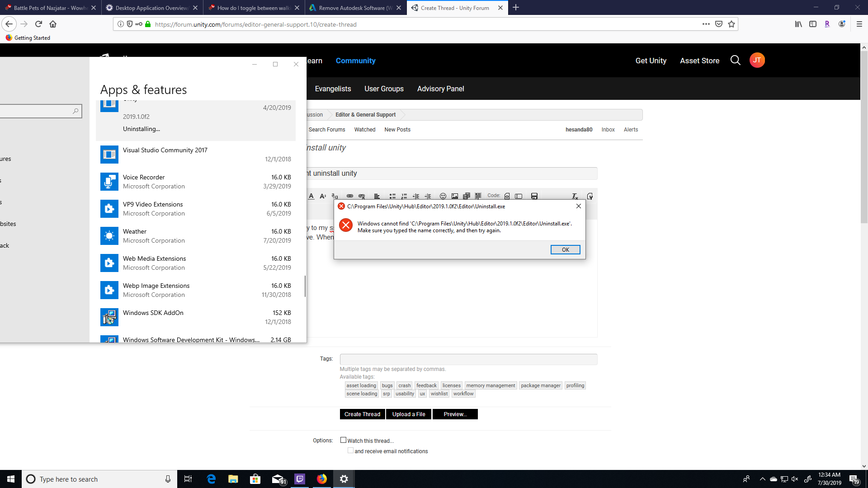The image size is (868, 488).
Task: Expand the Firefox page actions menu
Action: click(706, 24)
